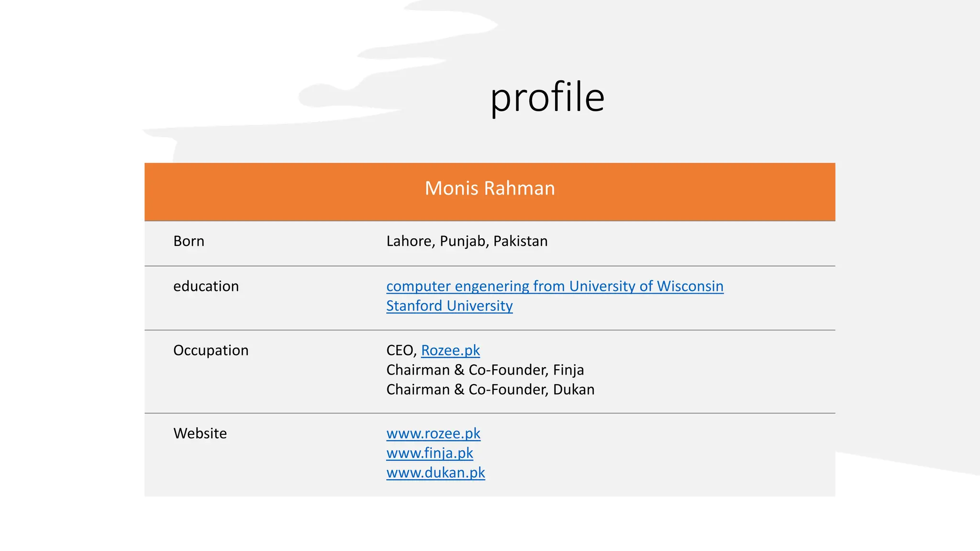Screen dimensions: 980x551
Task: Select the Born row label
Action: pyautogui.click(x=189, y=241)
